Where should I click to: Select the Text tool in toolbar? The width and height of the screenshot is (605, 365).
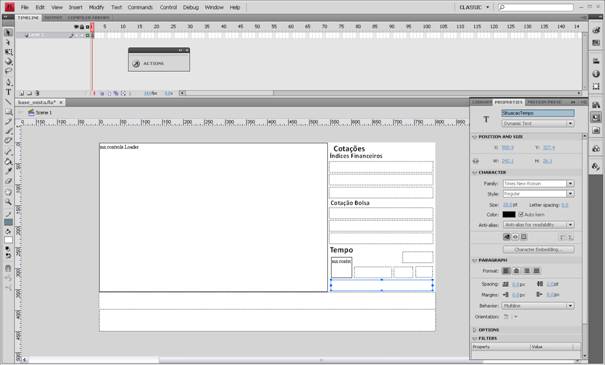coord(8,92)
